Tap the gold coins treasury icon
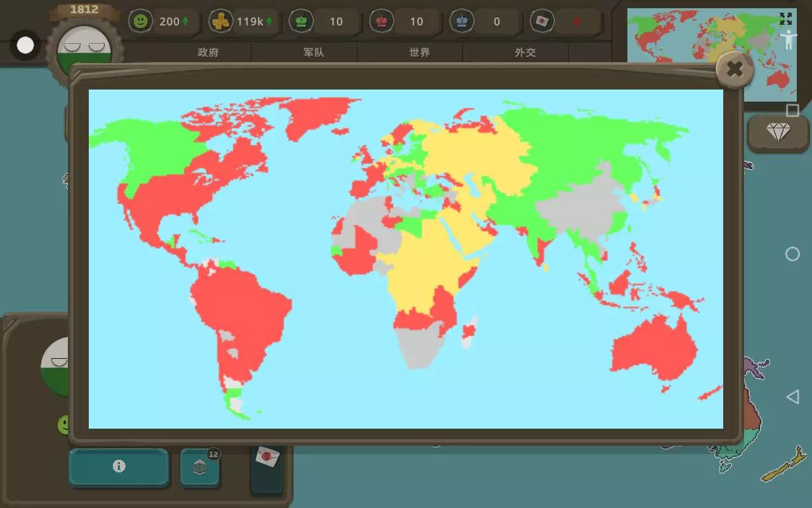The width and height of the screenshot is (812, 508). point(221,21)
